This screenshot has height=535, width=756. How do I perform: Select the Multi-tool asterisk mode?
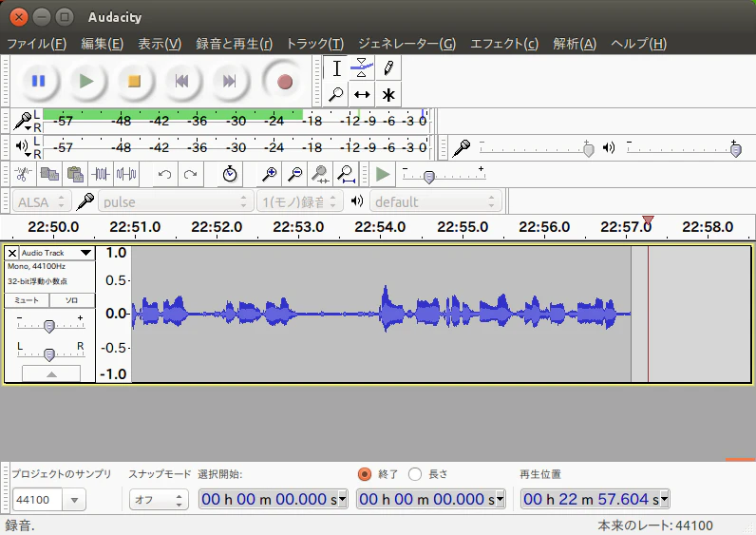[388, 94]
